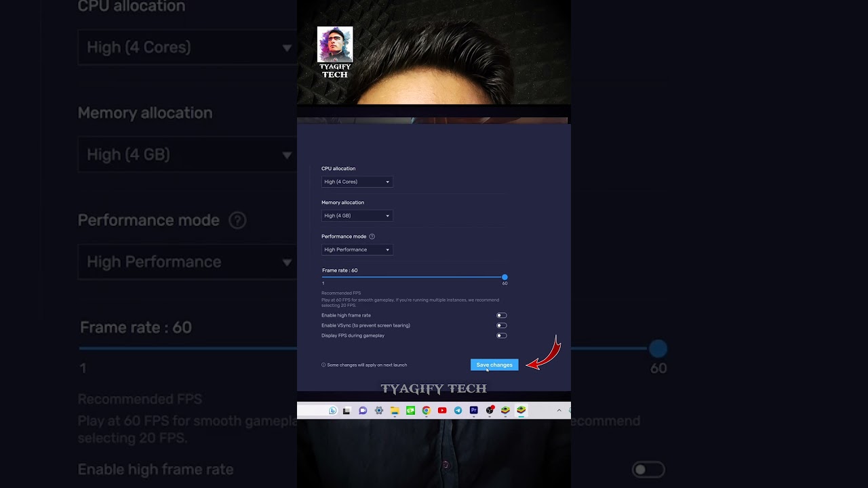868x488 pixels.
Task: Click the active BlueStacks taskbar icon
Action: [x=521, y=410]
